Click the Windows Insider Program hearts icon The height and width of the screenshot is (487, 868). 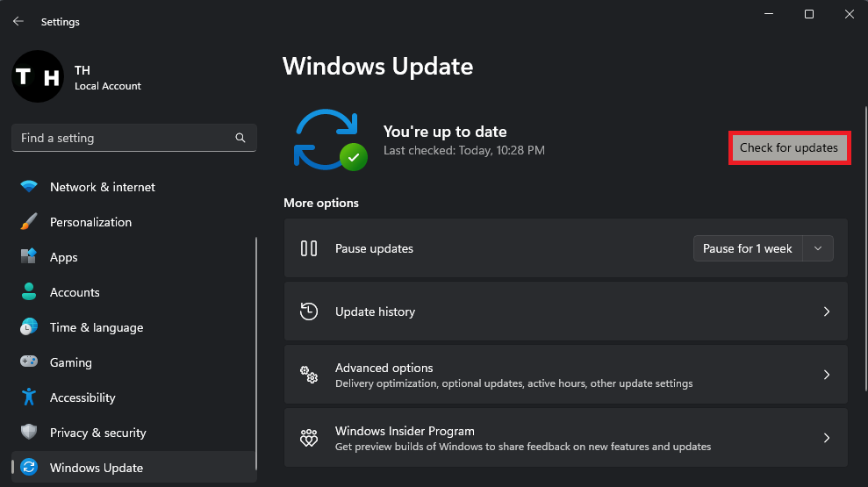coord(309,438)
